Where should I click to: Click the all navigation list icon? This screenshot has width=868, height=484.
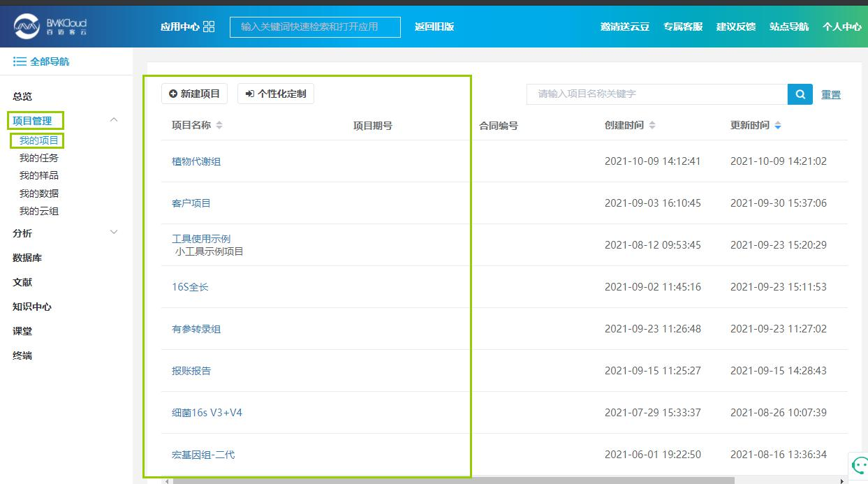click(20, 61)
